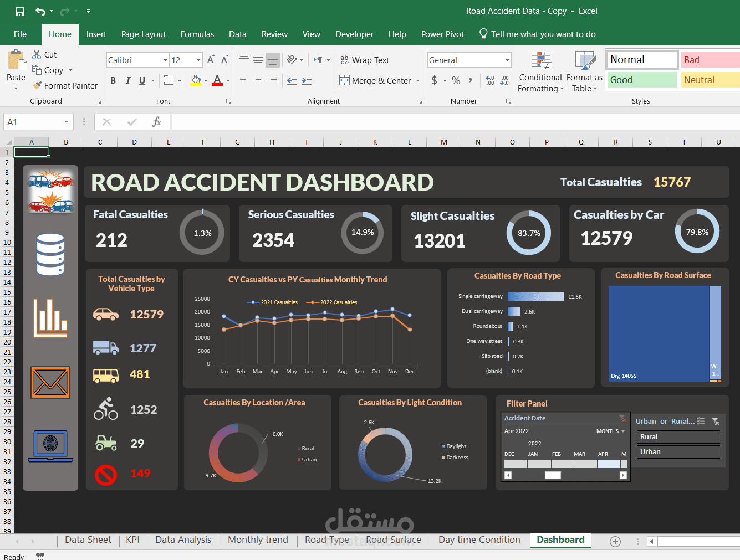Apply the Good cell style
This screenshot has height=560, width=740.
641,80
